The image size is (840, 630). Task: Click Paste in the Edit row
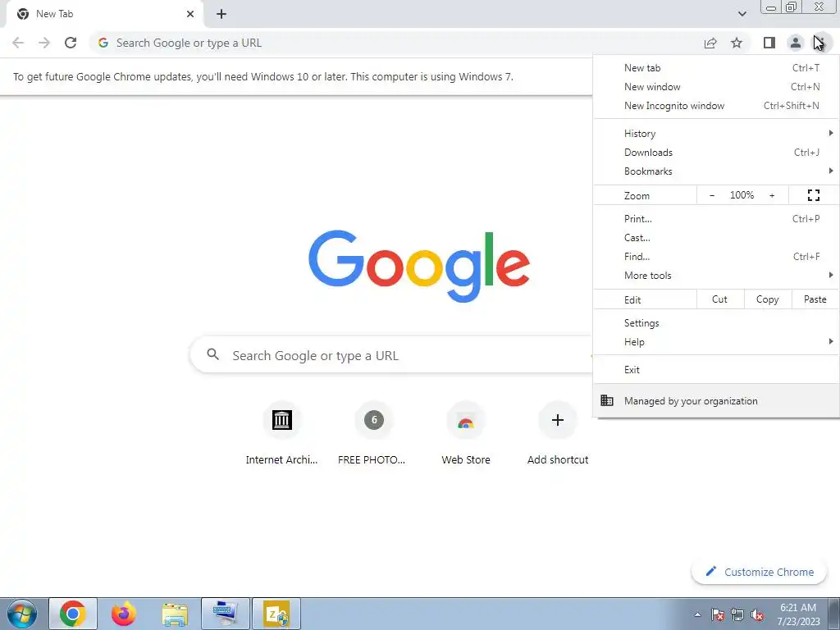[x=815, y=299]
